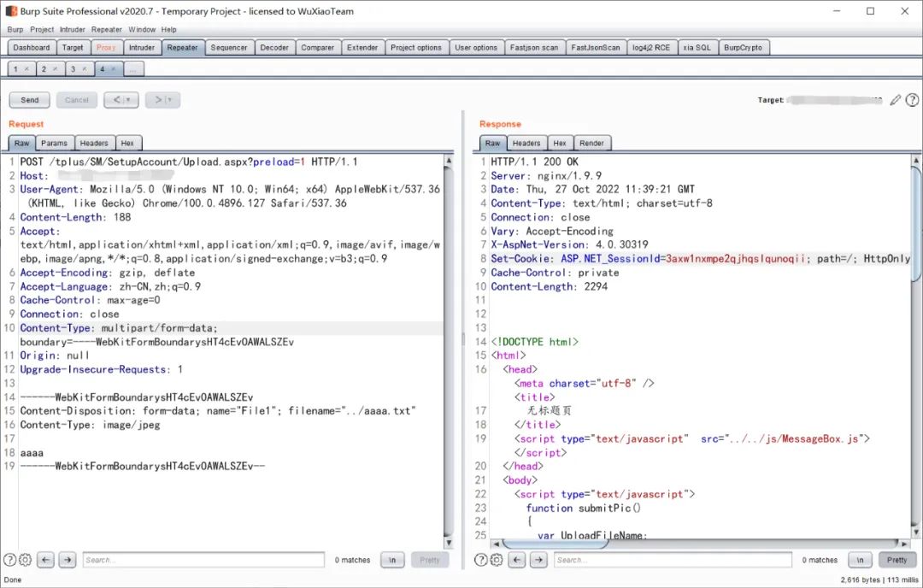Click into the Request search field
923x588 pixels.
(x=203, y=560)
